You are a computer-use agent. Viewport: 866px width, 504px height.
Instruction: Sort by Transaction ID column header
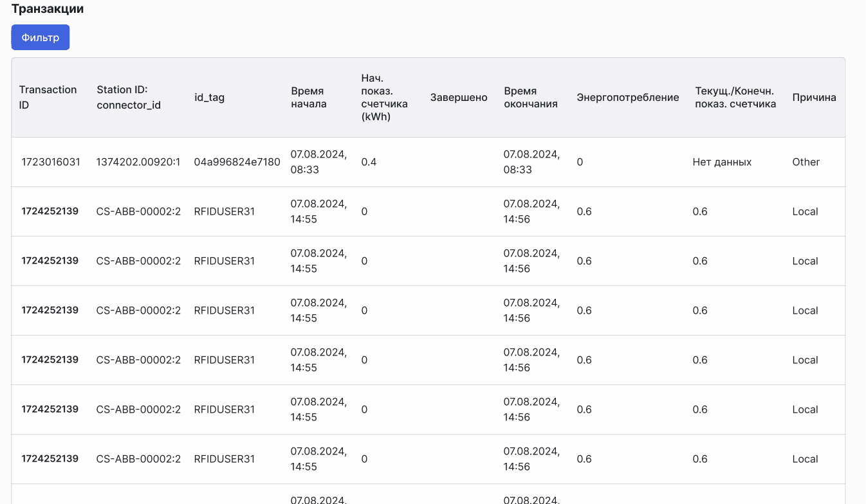coord(48,97)
